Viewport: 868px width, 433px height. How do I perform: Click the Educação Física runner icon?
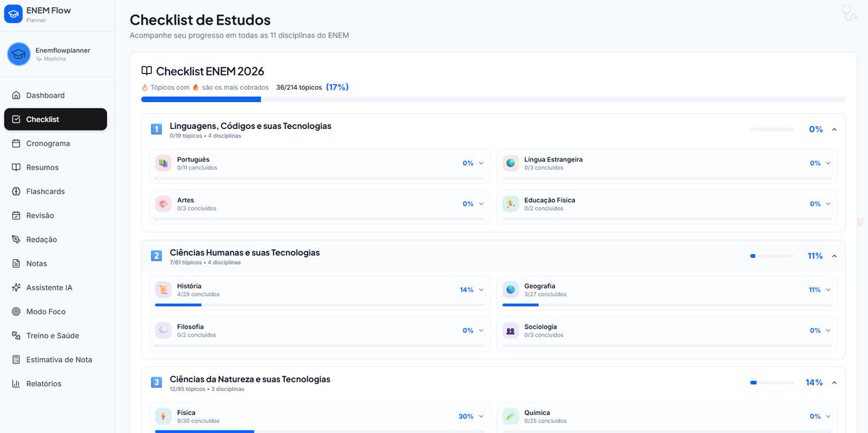pyautogui.click(x=511, y=203)
